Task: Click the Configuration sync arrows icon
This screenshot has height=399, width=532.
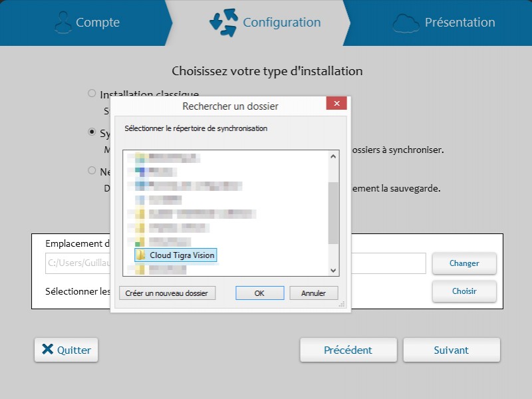Action: click(x=223, y=22)
